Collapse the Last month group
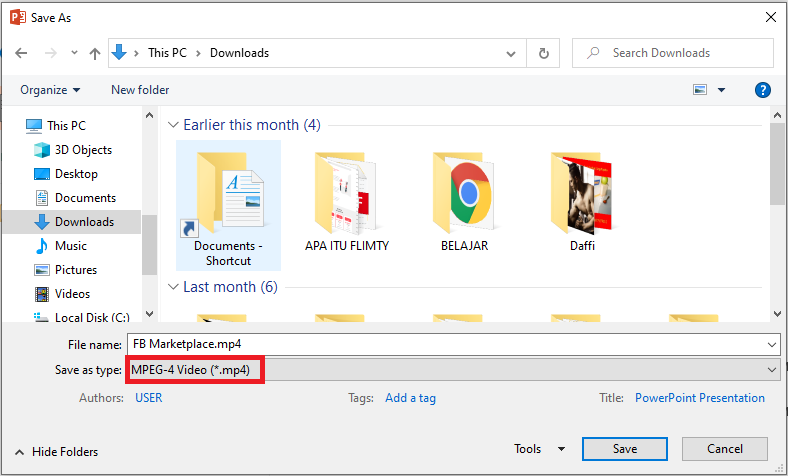 pos(173,287)
